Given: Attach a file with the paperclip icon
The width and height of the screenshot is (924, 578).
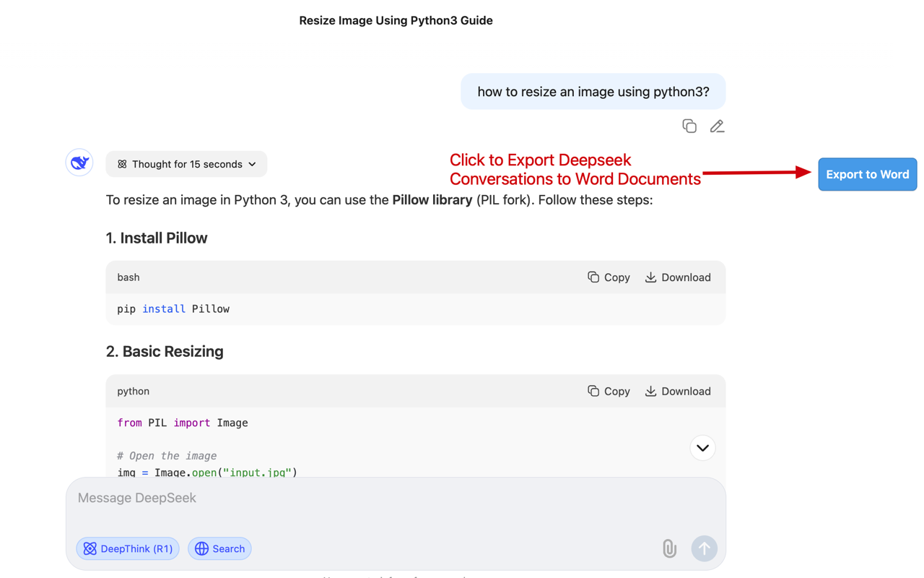Looking at the screenshot, I should [x=670, y=548].
